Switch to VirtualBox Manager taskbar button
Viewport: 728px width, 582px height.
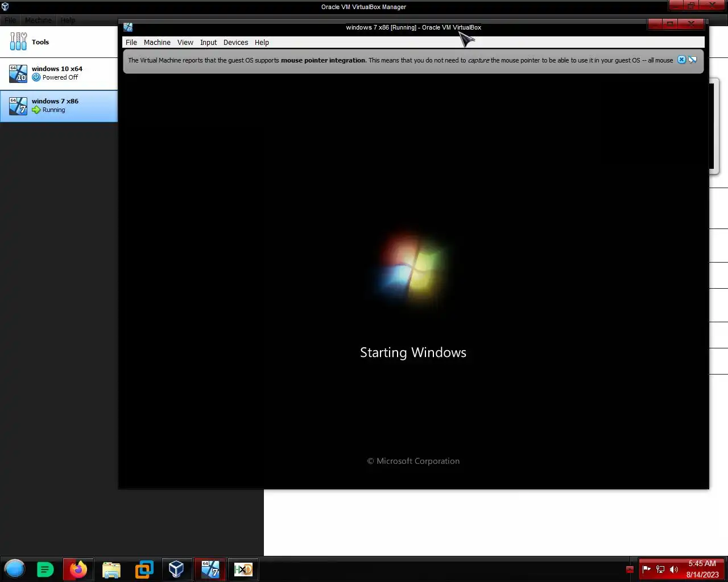176,569
